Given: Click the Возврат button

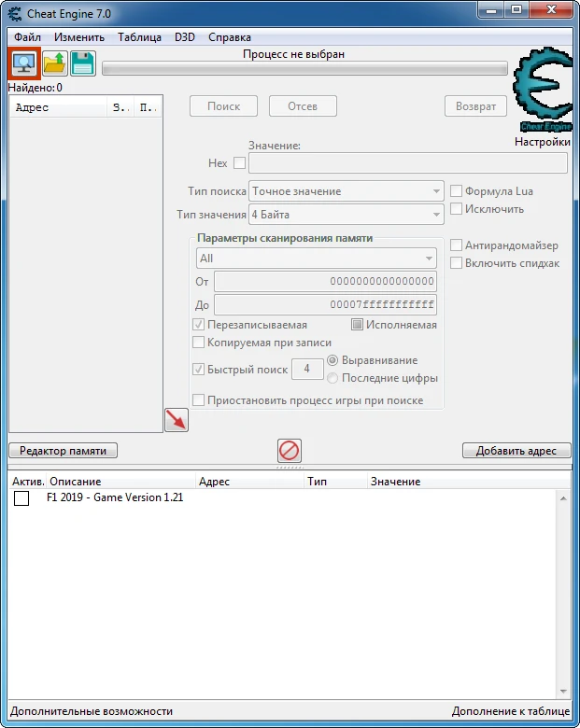Looking at the screenshot, I should [475, 106].
